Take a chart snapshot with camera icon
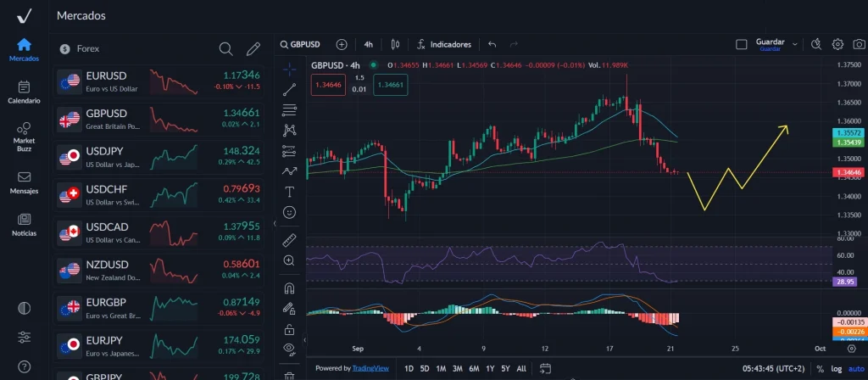The image size is (868, 380). click(858, 44)
